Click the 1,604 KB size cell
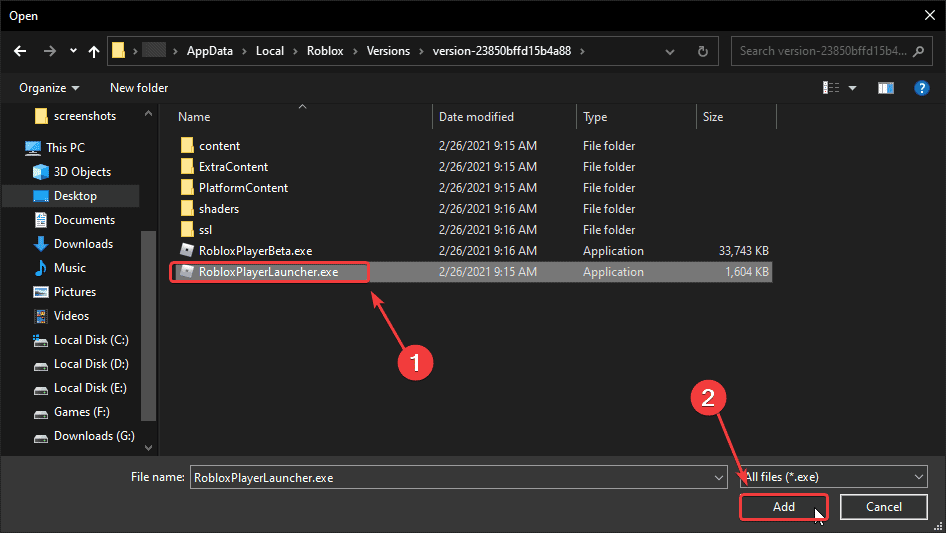The height and width of the screenshot is (533, 946). pyautogui.click(x=747, y=272)
